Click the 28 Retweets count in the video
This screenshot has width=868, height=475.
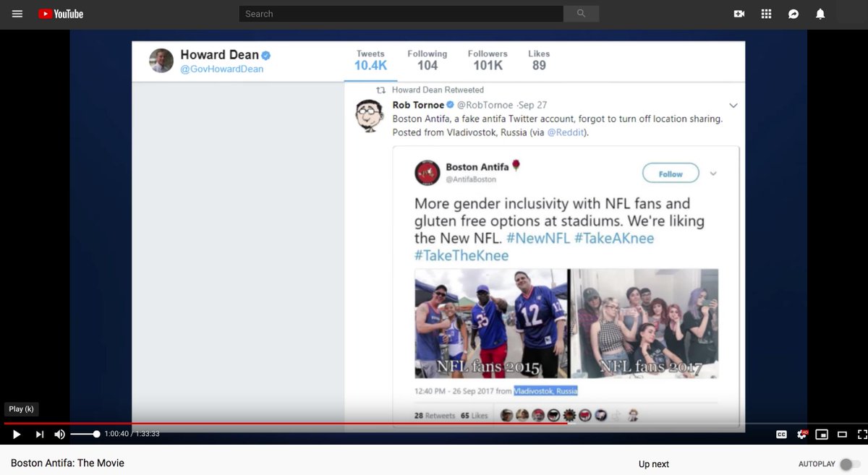coord(434,416)
